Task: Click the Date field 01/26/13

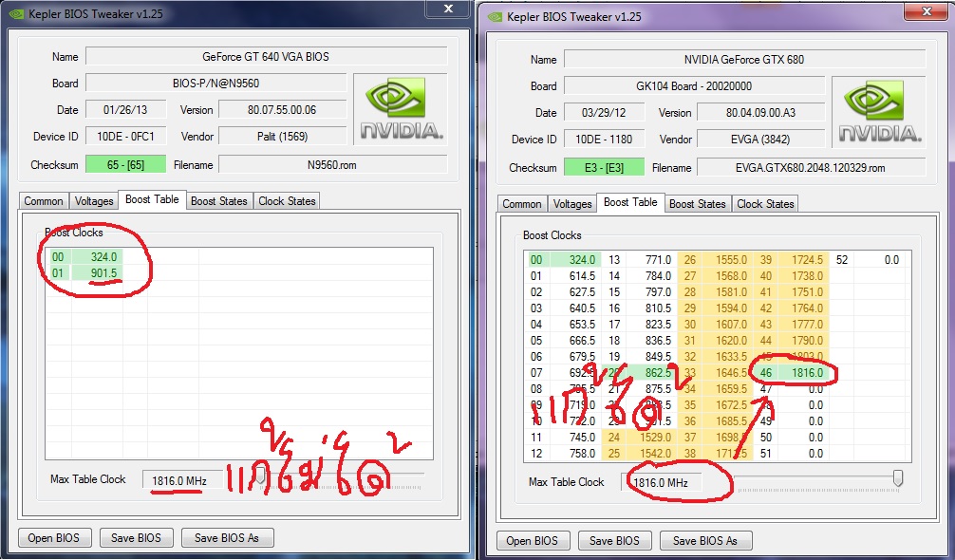Action: click(x=125, y=110)
